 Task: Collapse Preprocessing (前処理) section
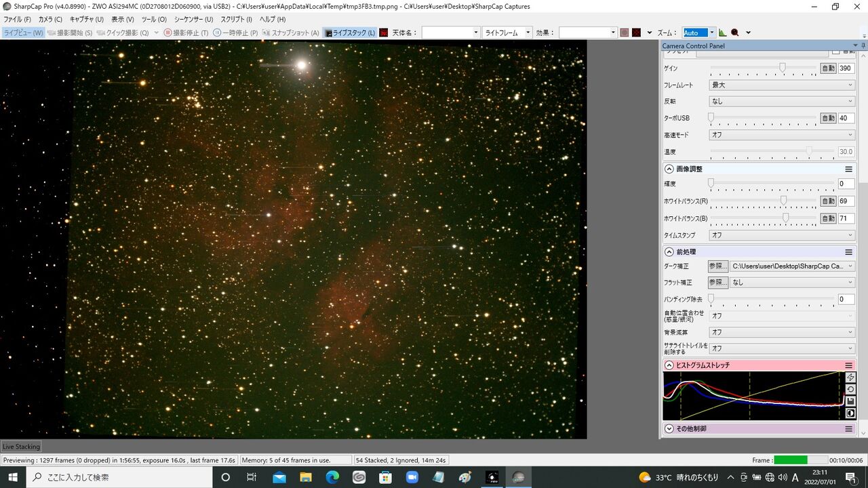point(669,251)
